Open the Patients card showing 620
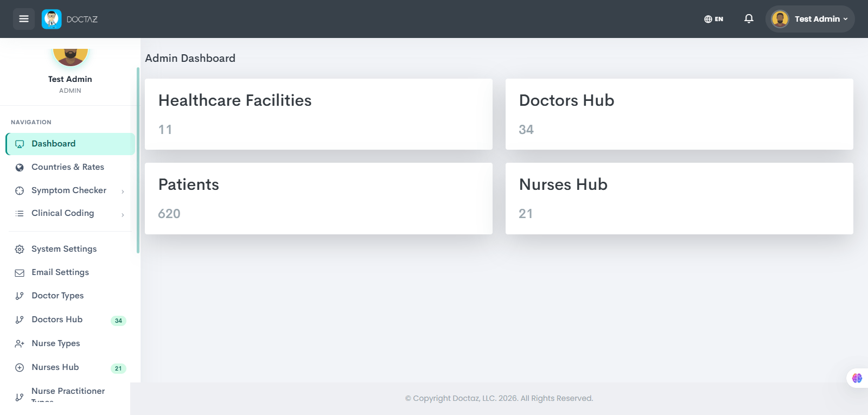This screenshot has height=415, width=868. 318,199
